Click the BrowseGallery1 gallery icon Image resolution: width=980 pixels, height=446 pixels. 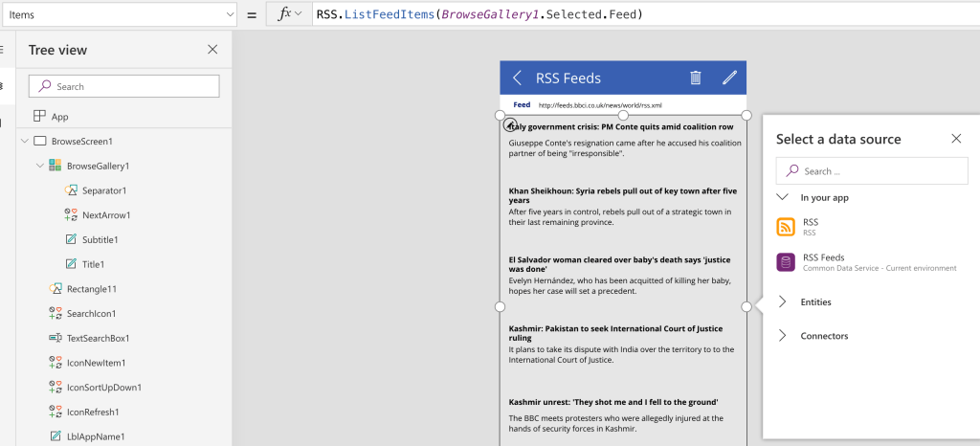55,166
